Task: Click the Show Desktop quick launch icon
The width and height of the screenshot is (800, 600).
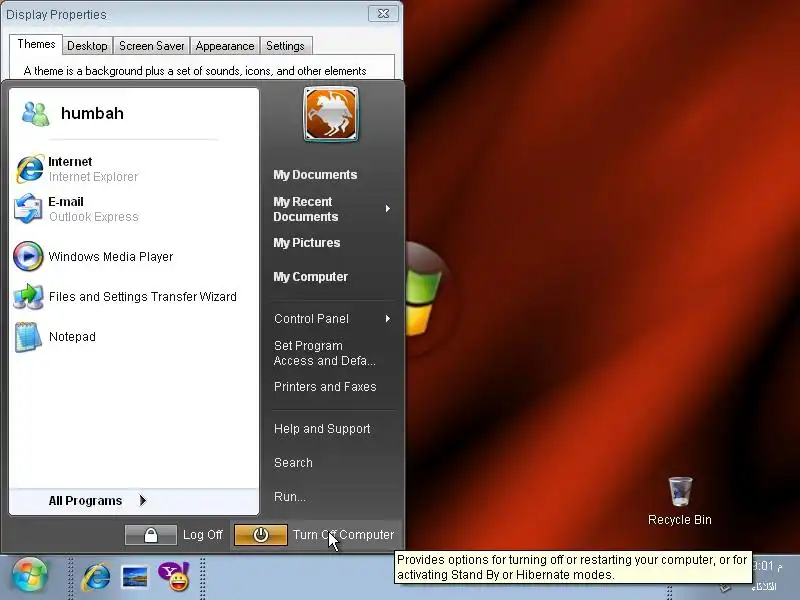Action: 135,577
